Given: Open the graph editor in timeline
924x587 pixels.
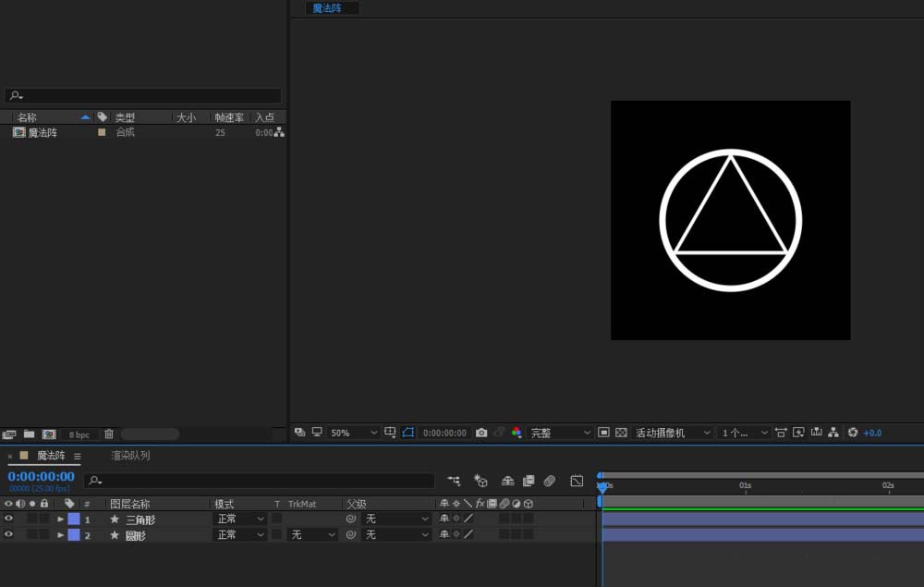Looking at the screenshot, I should click(577, 481).
